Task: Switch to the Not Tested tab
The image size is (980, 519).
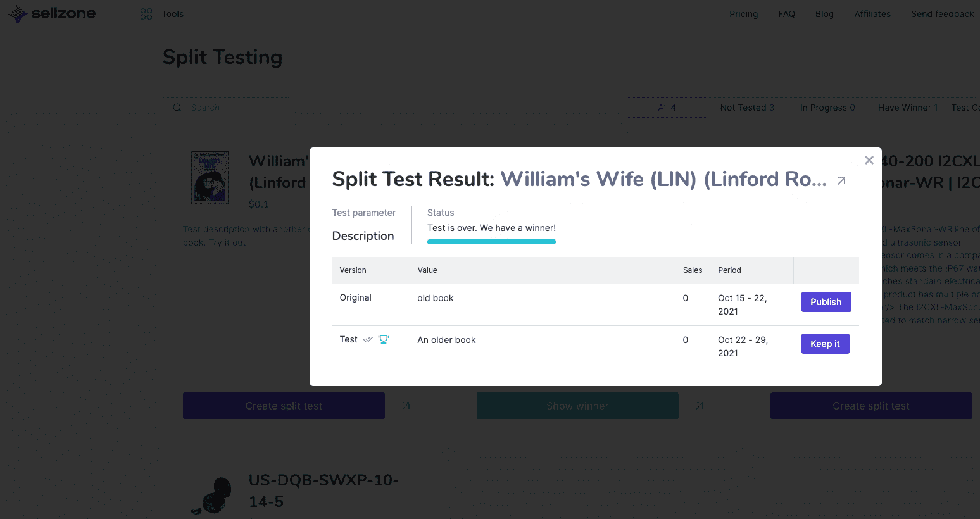Action: [747, 108]
